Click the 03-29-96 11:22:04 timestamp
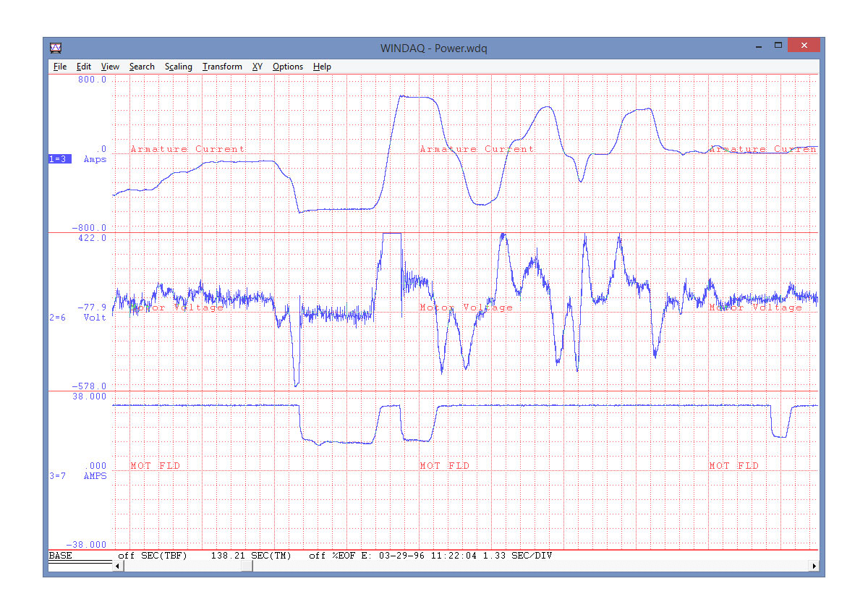868x615 pixels. click(x=427, y=556)
